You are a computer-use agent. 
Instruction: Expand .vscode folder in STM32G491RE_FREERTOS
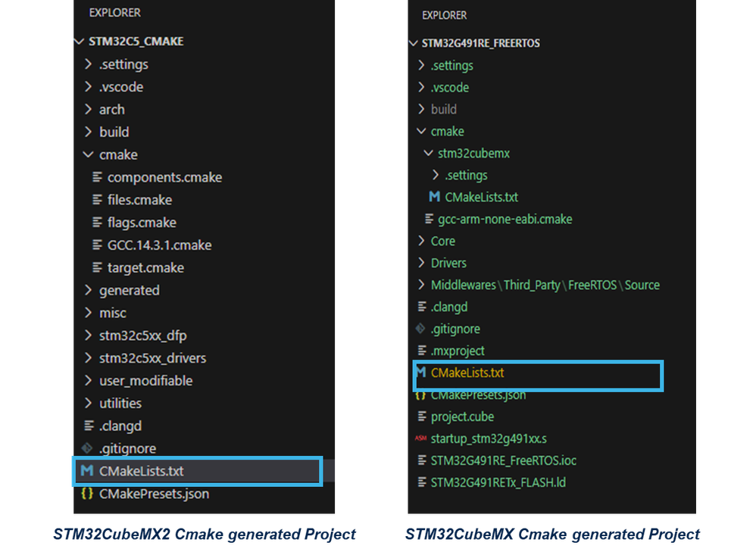421,87
